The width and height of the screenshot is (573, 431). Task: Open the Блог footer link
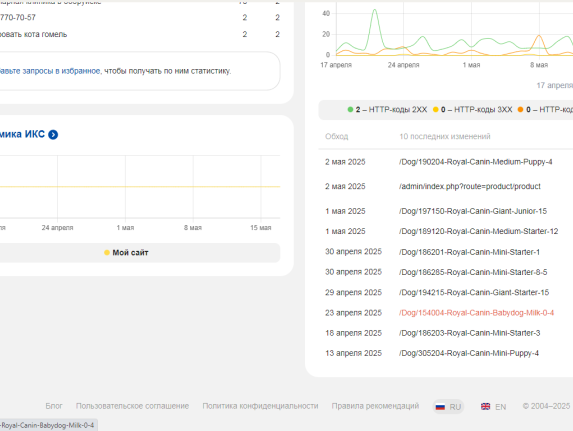(x=54, y=406)
